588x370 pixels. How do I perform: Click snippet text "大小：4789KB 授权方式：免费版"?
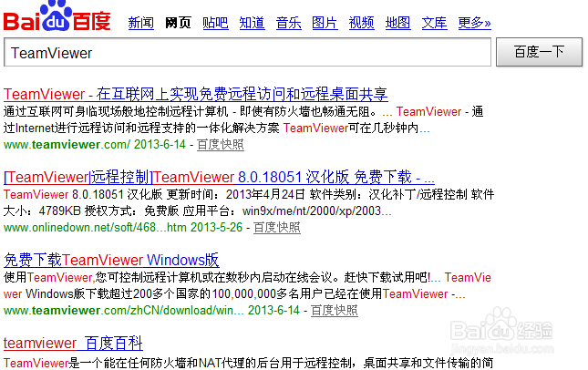tap(91, 211)
